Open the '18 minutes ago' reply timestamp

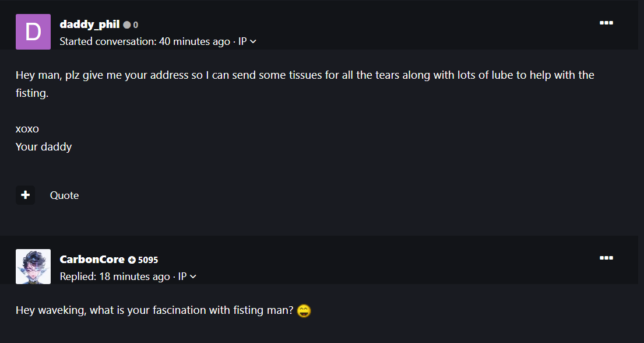pyautogui.click(x=135, y=276)
